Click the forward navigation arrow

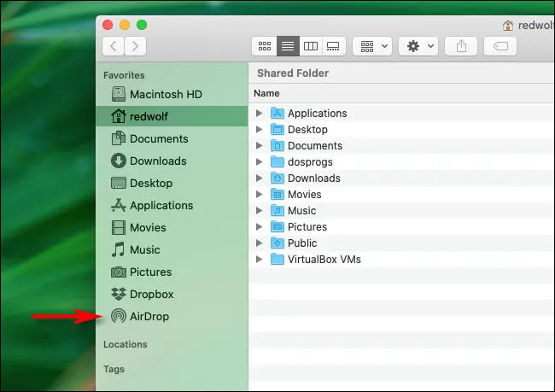pos(135,46)
